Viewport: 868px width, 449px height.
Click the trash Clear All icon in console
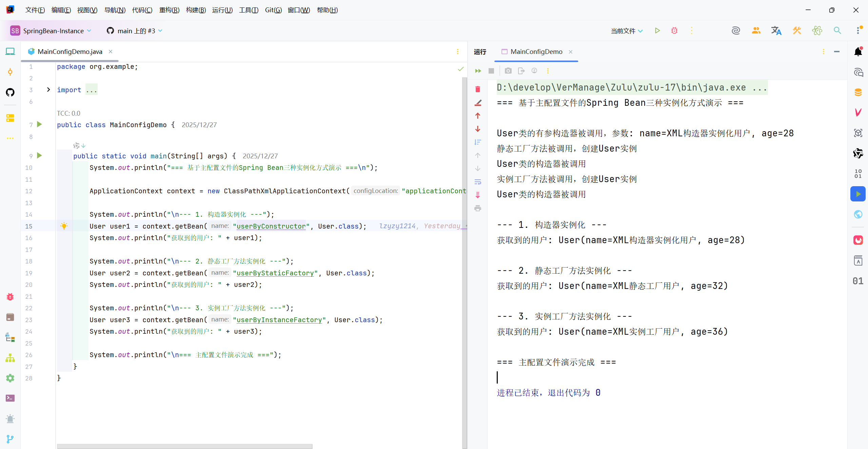(478, 89)
